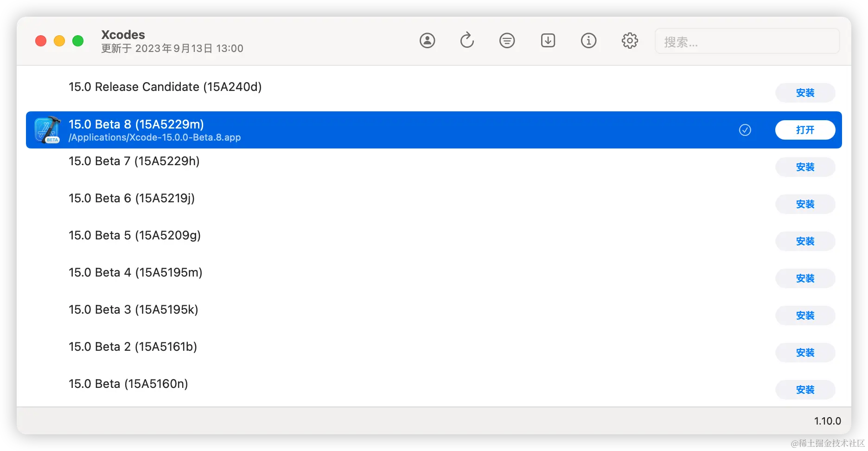Select 15.0 Beta 6 (15A5219j) row
Image resolution: width=868 pixels, height=451 pixels.
click(434, 204)
